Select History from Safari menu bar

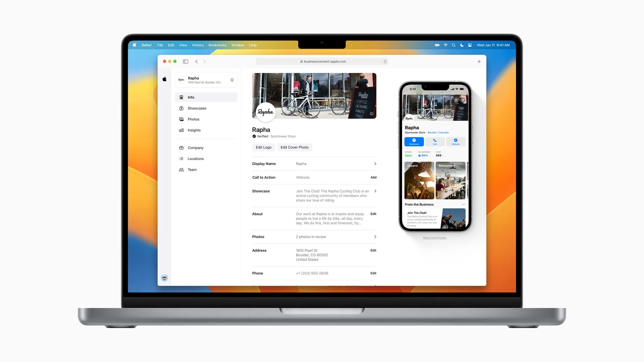coord(198,45)
